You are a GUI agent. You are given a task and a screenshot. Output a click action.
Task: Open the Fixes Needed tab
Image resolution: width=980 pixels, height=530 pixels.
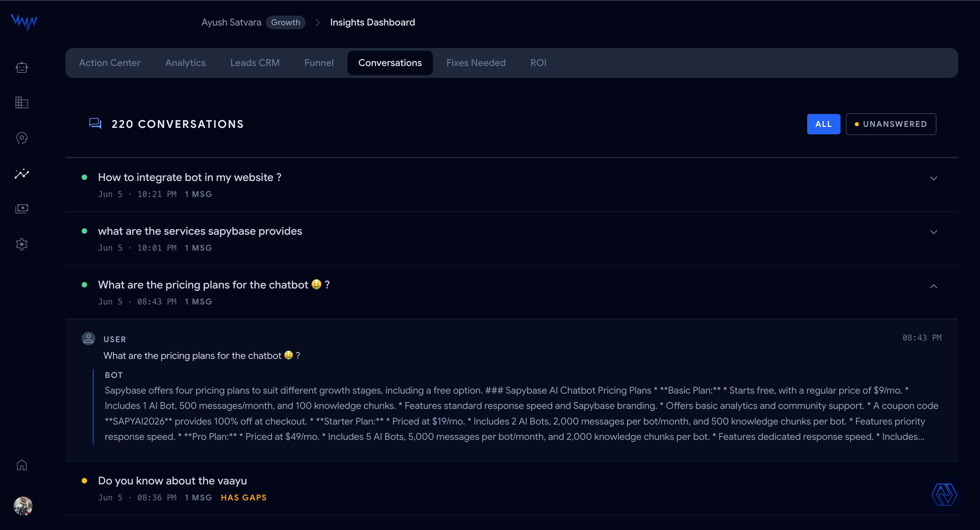pos(476,63)
